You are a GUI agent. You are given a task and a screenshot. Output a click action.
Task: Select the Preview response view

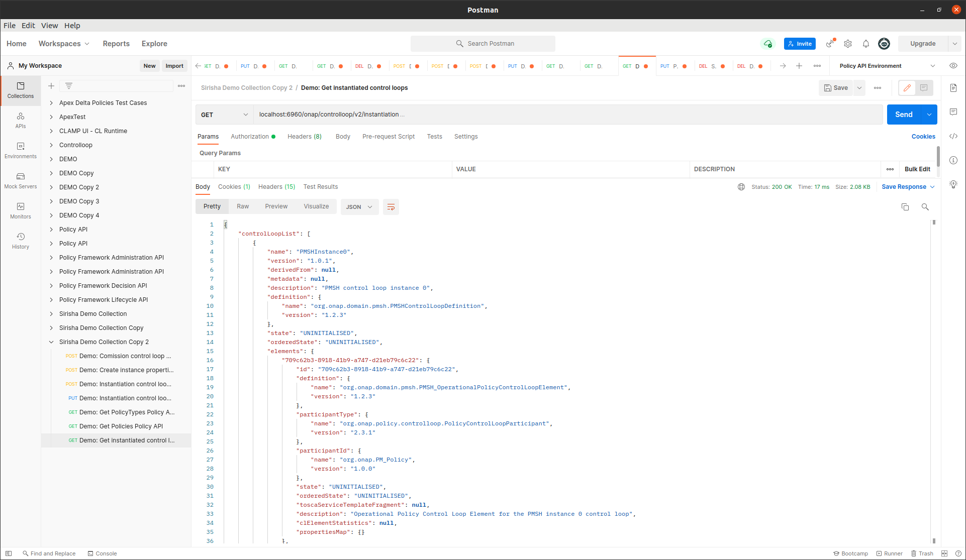276,206
